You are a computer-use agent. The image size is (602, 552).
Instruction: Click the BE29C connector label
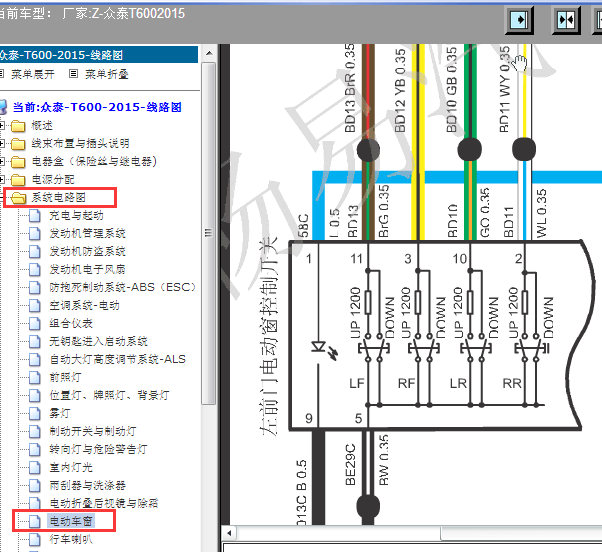(x=351, y=465)
